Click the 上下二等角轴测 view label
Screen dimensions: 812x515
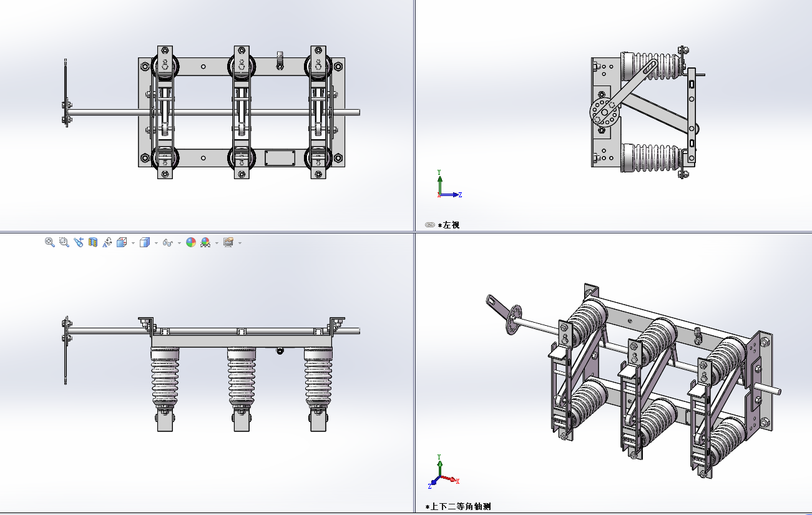click(459, 506)
